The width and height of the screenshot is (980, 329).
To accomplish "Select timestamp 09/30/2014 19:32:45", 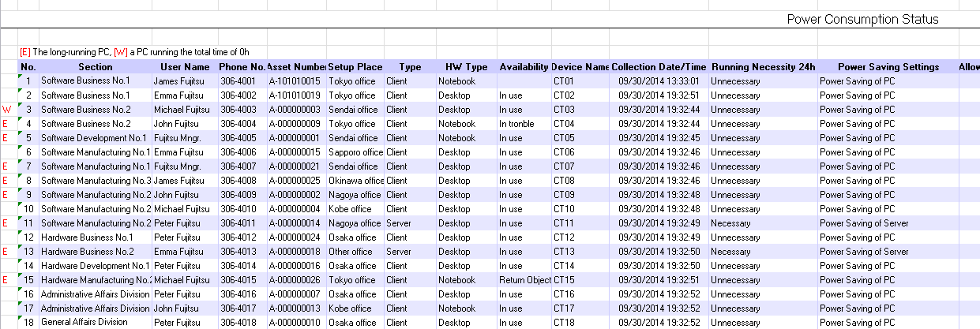I will (659, 138).
